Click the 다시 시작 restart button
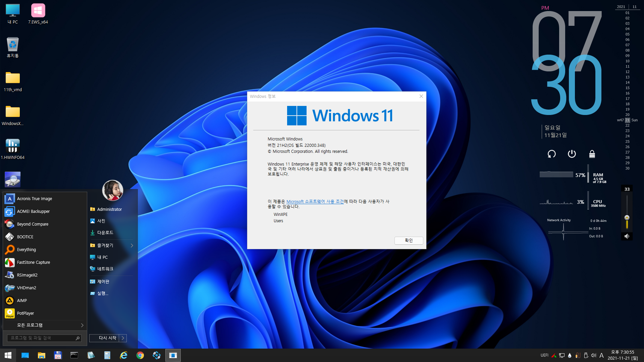 [104, 338]
